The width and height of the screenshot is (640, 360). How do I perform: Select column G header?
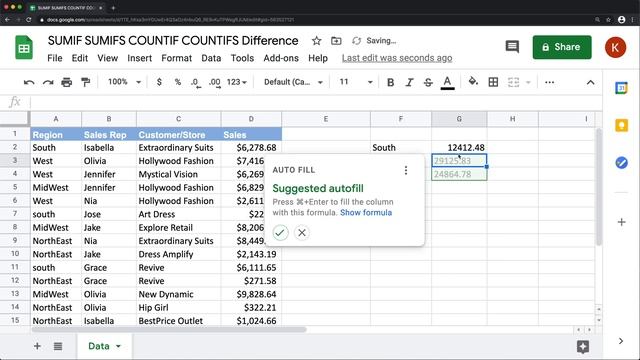(x=459, y=119)
